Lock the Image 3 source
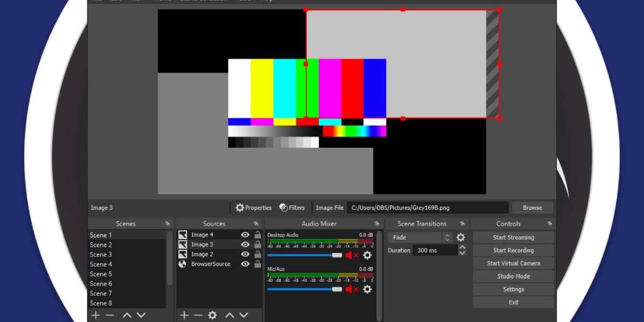The height and width of the screenshot is (322, 644). tap(258, 245)
